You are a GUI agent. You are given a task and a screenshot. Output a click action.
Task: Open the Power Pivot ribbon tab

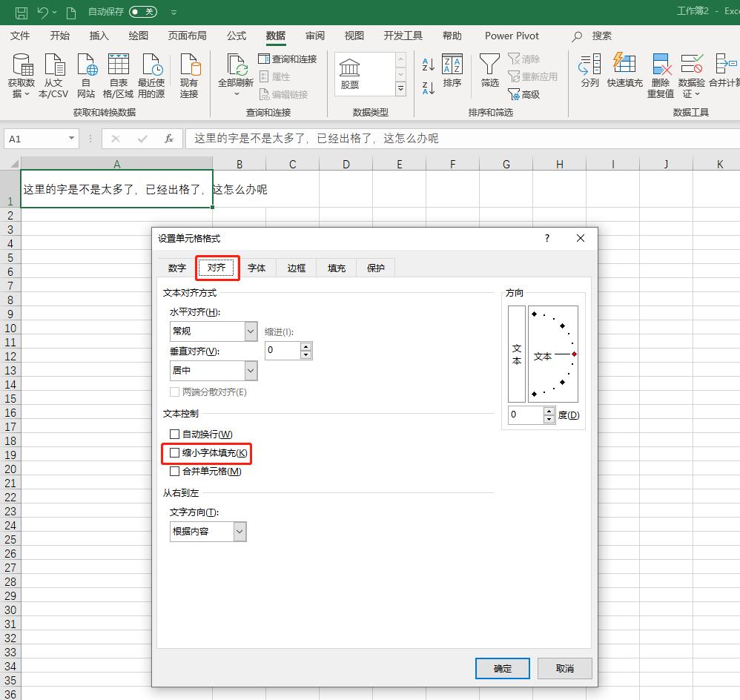511,35
